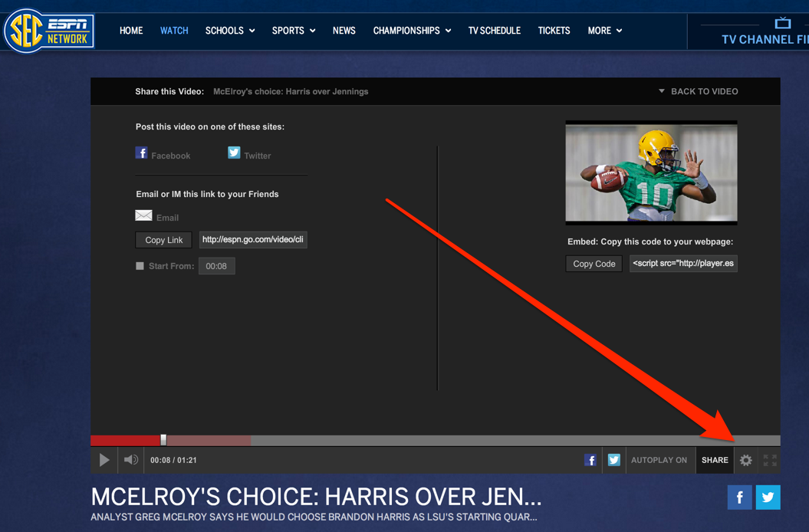Collapse share panel via Back to Video

coord(698,91)
